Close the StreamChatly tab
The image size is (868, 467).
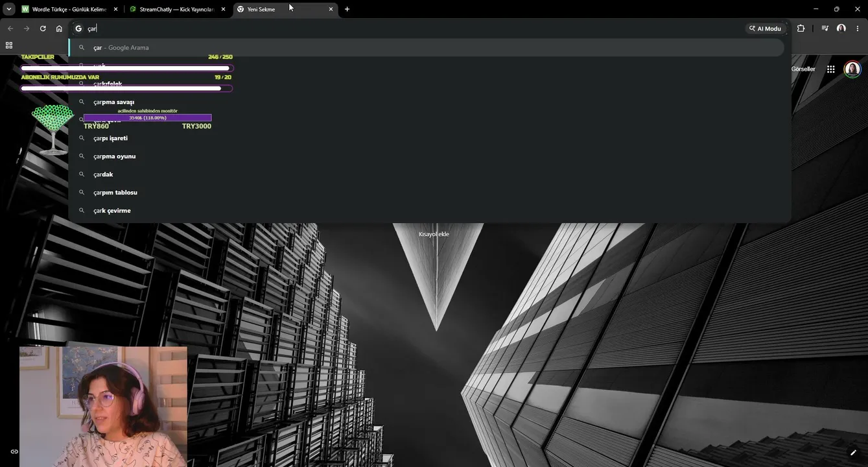[x=223, y=9]
